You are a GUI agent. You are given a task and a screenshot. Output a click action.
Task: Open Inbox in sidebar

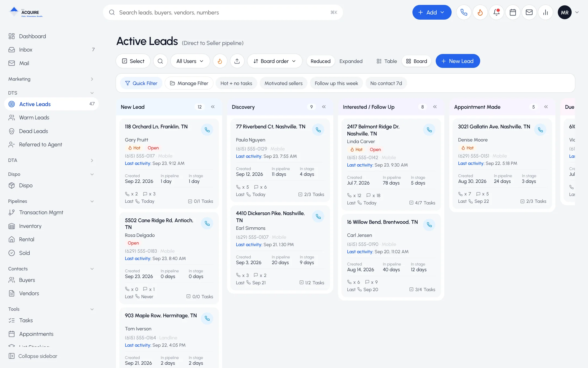[51, 50]
